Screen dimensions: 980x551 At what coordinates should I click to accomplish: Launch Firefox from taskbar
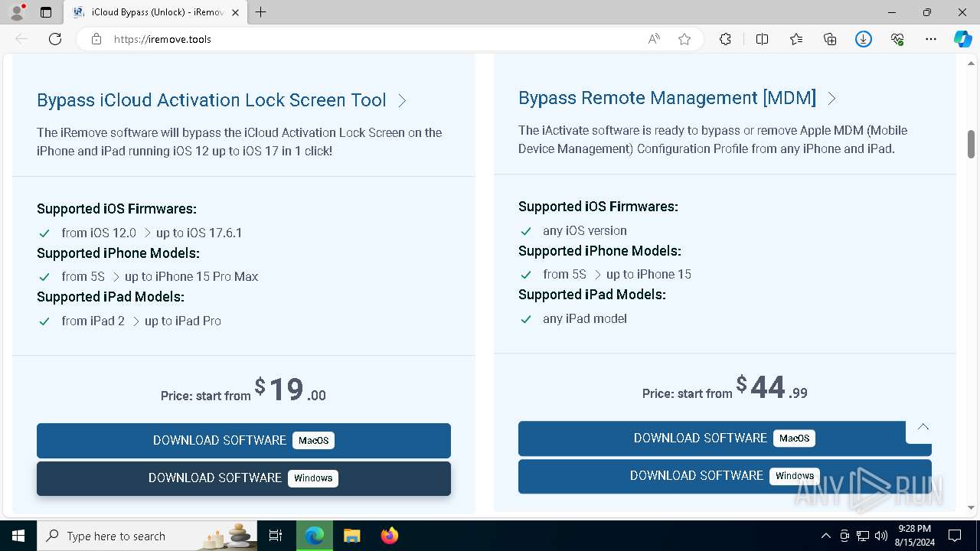pyautogui.click(x=390, y=536)
